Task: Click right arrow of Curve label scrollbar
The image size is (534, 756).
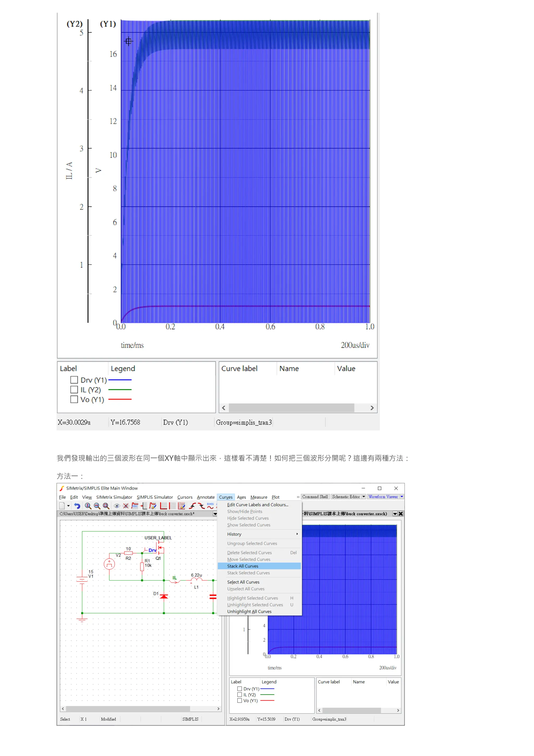Action: click(x=372, y=408)
